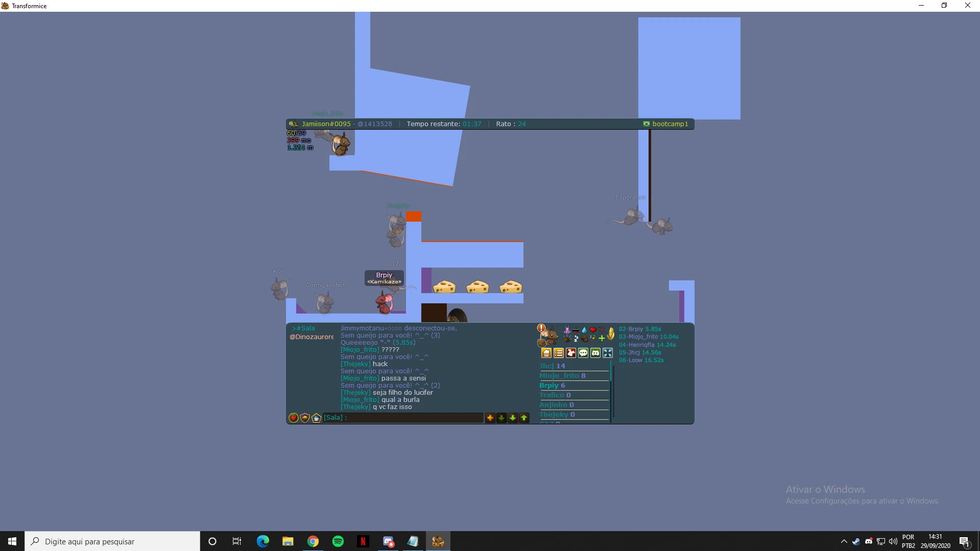Click [Thejeky] in 'q vc faz isso' message
This screenshot has height=551, width=980.
(x=355, y=407)
